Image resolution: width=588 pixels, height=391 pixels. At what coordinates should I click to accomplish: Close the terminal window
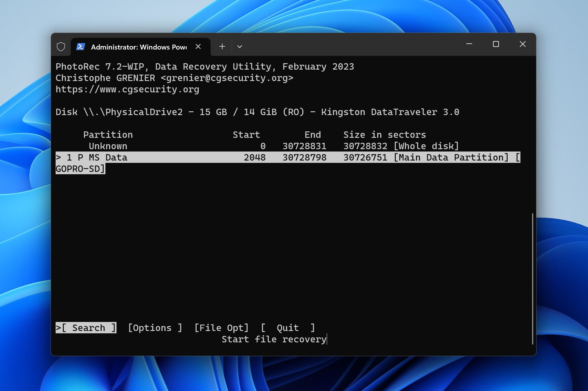[523, 44]
